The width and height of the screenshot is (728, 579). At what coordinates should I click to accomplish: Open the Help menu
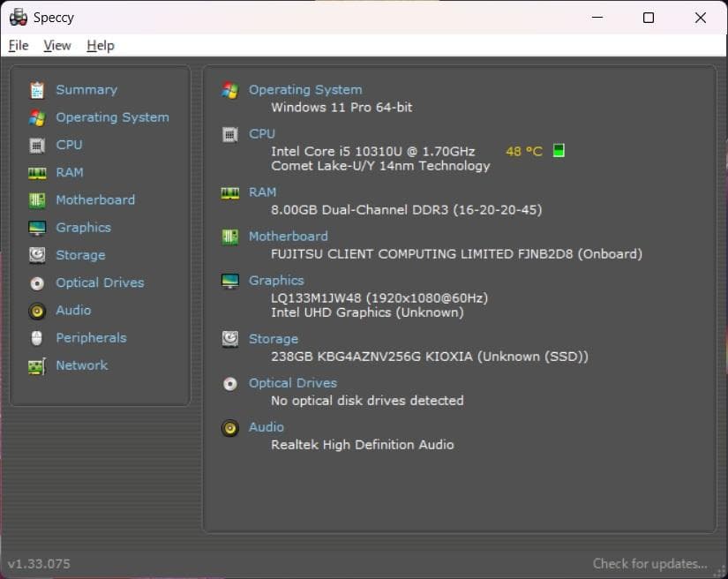pyautogui.click(x=100, y=45)
